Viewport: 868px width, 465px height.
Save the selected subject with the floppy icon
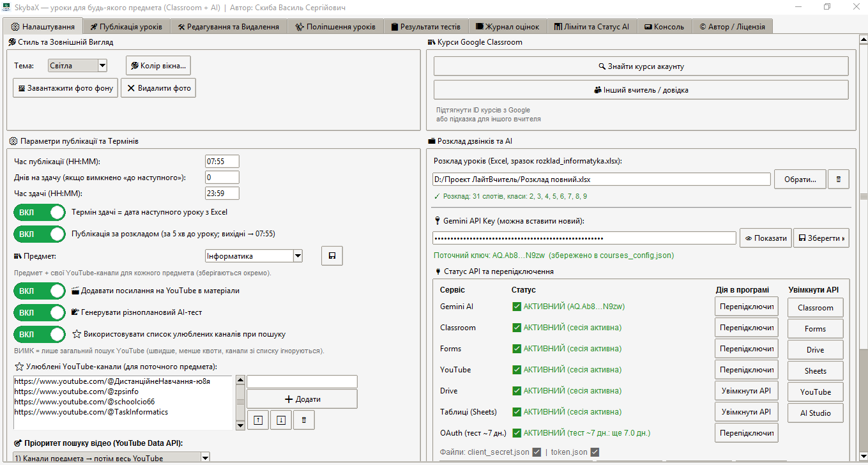coord(332,255)
